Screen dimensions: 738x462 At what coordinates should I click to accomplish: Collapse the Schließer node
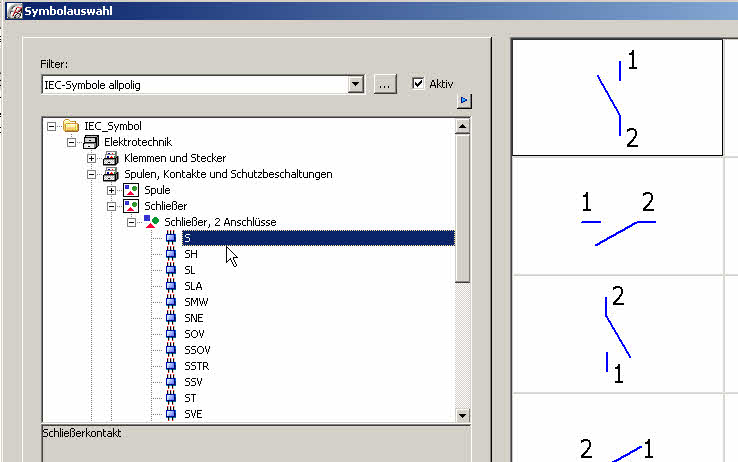pos(111,206)
